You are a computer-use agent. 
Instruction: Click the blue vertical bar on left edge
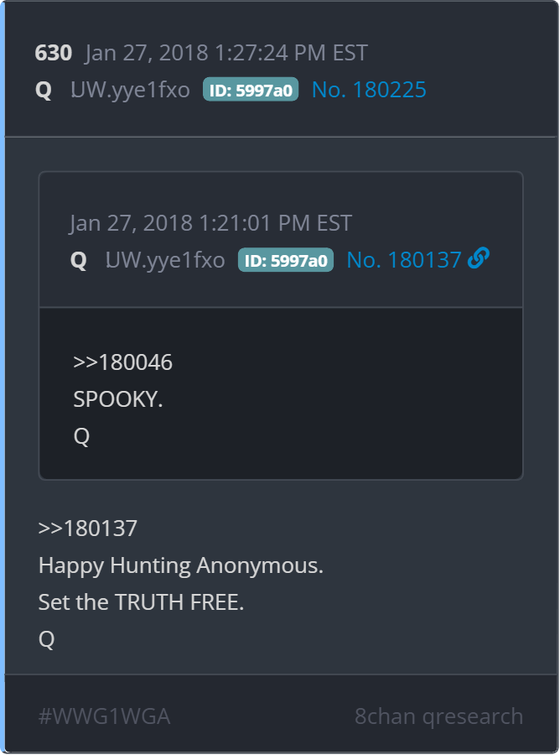[3, 377]
